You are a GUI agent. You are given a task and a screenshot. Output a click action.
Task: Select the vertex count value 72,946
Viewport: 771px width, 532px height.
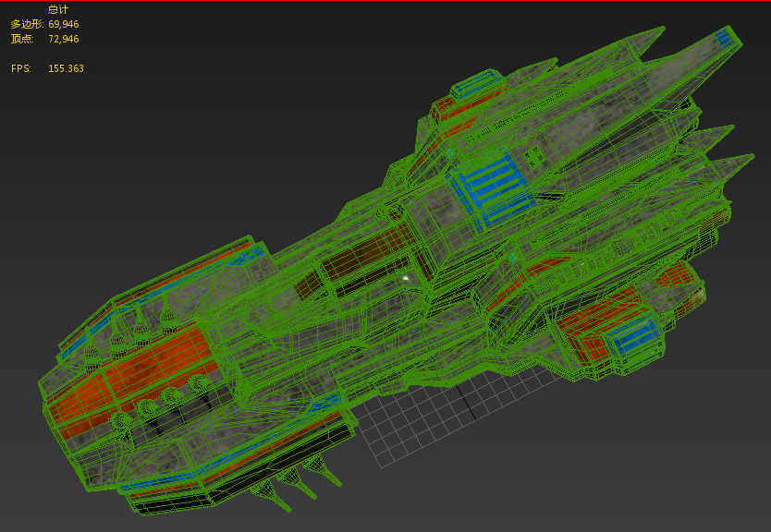pos(64,39)
